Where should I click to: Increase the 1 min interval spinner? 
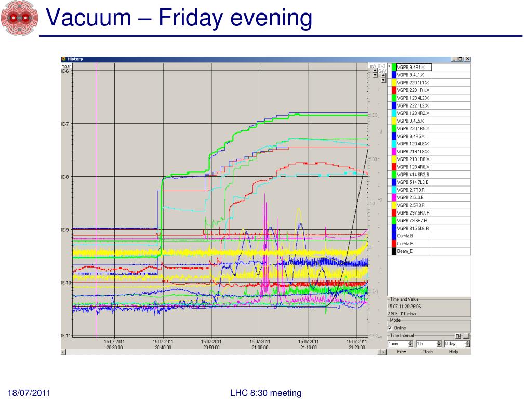[x=410, y=342]
